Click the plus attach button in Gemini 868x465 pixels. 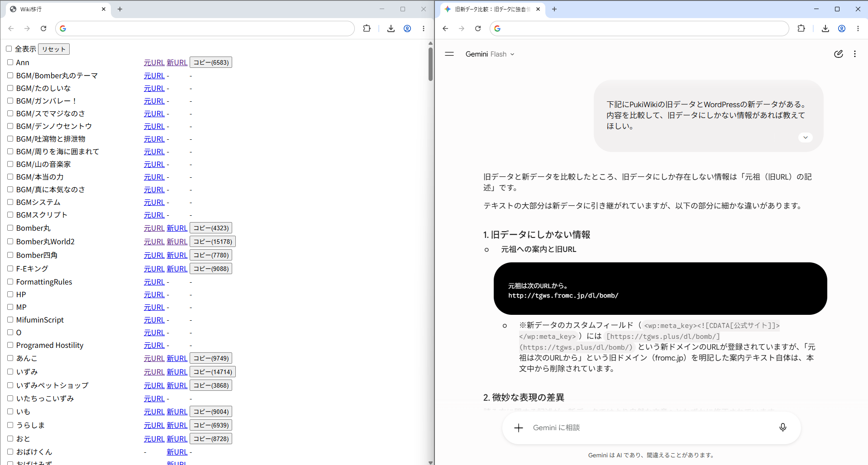(519, 427)
